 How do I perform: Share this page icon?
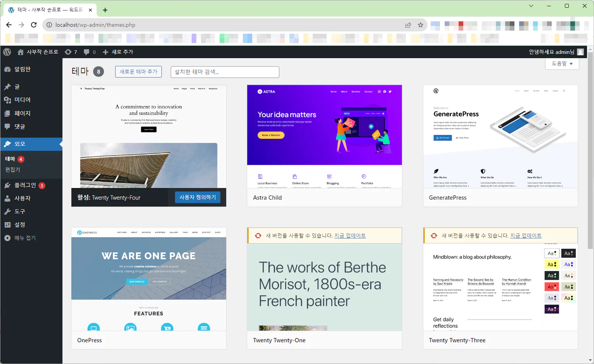coord(408,25)
